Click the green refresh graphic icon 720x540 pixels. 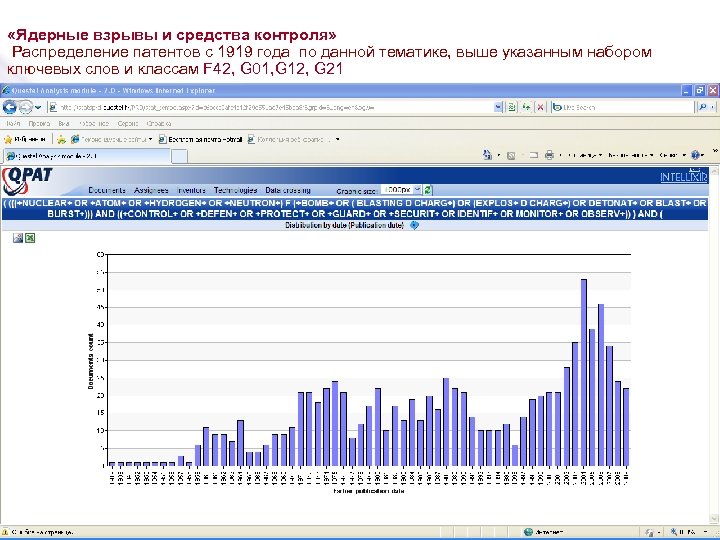tap(428, 190)
